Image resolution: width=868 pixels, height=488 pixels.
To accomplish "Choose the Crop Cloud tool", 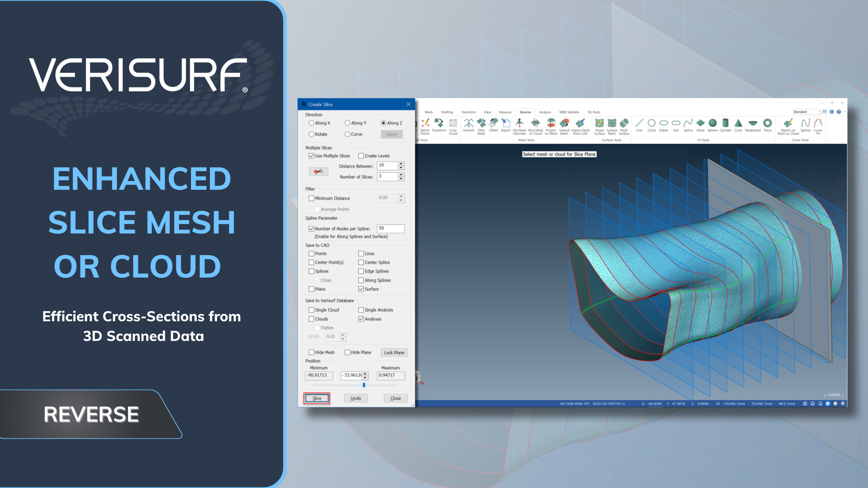I will pyautogui.click(x=453, y=126).
